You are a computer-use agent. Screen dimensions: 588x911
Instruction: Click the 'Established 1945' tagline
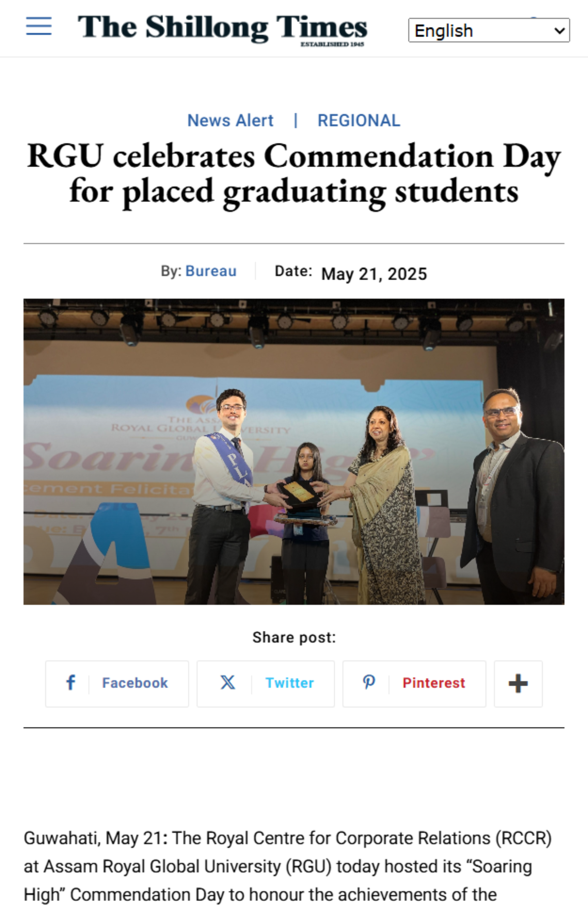click(332, 45)
